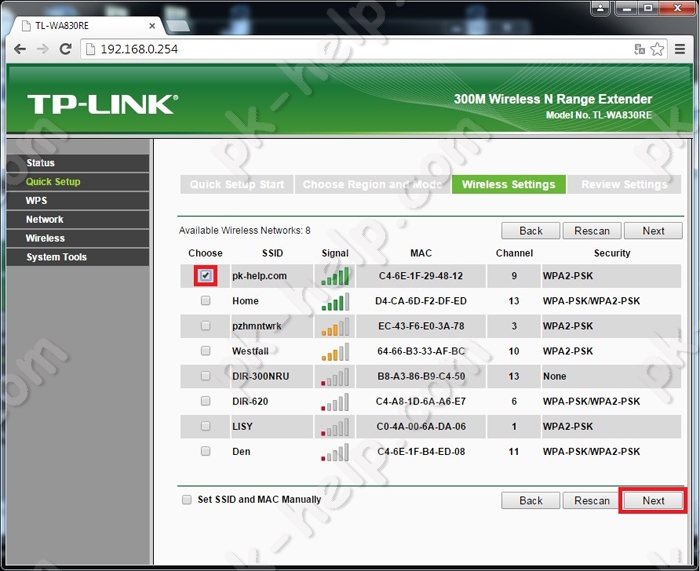Click the DIR-300NRU SSID name
The width and height of the screenshot is (700, 571).
[x=260, y=376]
